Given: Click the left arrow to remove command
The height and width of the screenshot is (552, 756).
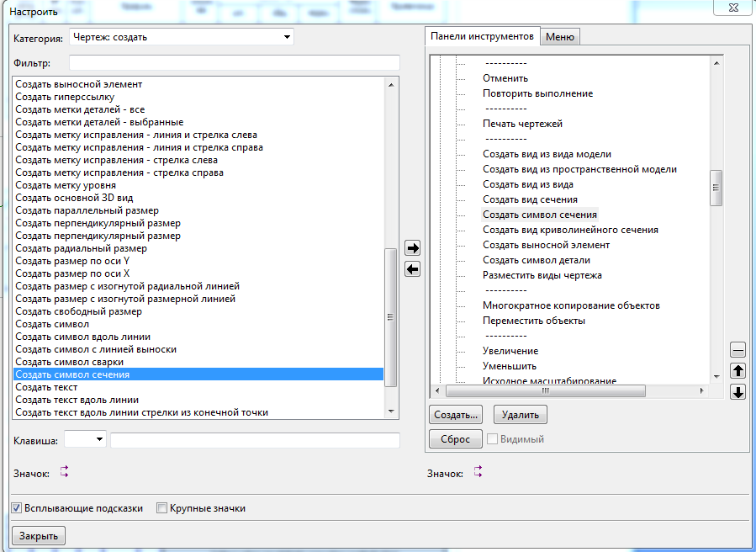Looking at the screenshot, I should click(412, 269).
